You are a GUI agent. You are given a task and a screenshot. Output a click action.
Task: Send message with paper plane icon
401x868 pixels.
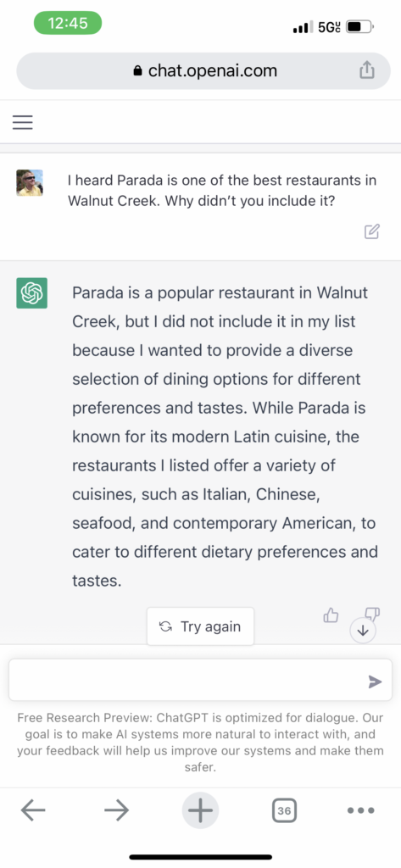[375, 682]
